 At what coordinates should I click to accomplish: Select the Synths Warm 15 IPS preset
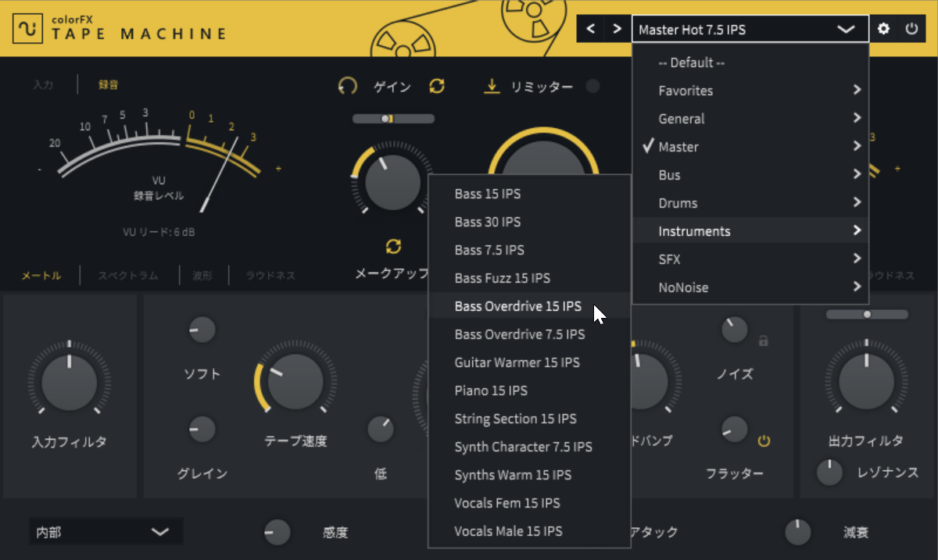point(529,475)
